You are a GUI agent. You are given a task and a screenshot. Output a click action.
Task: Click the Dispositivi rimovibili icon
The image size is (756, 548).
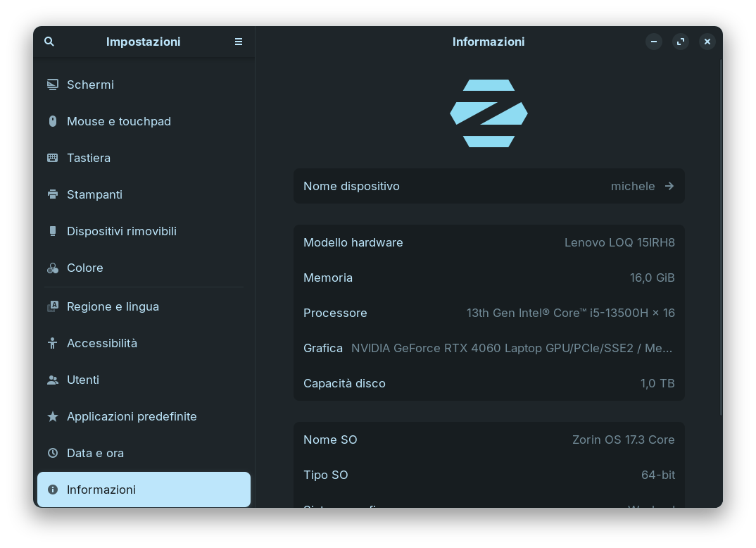[53, 231]
